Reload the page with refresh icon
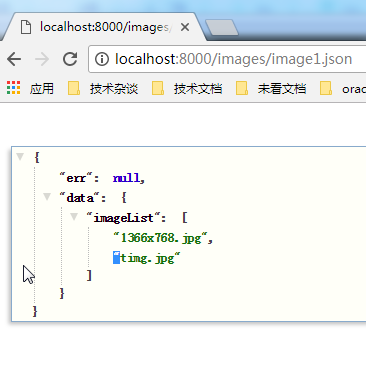The width and height of the screenshot is (366, 366). 70,59
